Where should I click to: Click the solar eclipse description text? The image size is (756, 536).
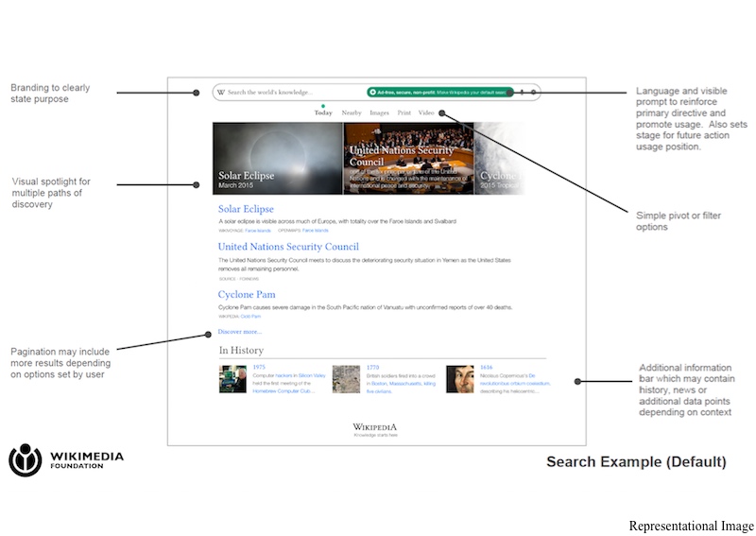click(337, 221)
